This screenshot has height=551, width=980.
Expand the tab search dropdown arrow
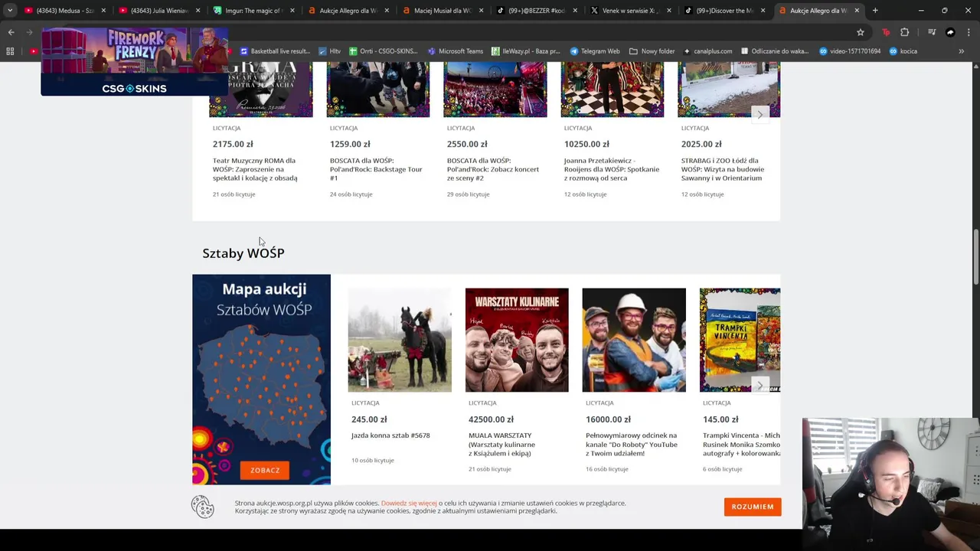pos(10,11)
